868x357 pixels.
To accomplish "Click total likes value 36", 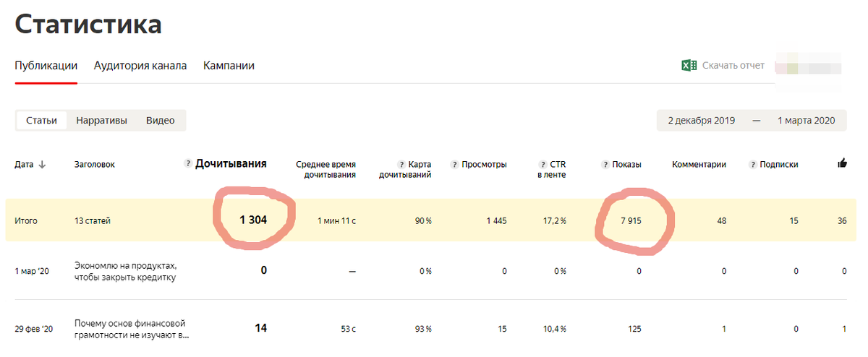I will (842, 221).
